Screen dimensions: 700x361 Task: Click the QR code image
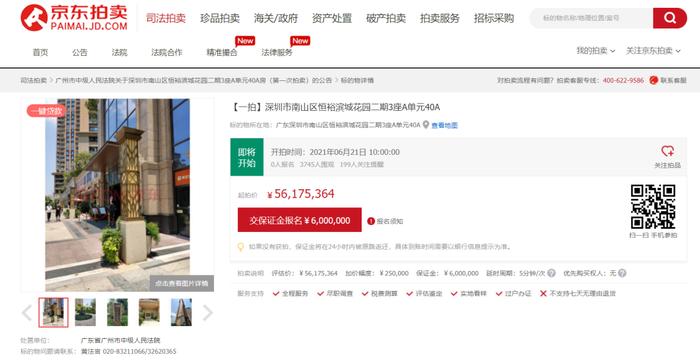pyautogui.click(x=653, y=207)
